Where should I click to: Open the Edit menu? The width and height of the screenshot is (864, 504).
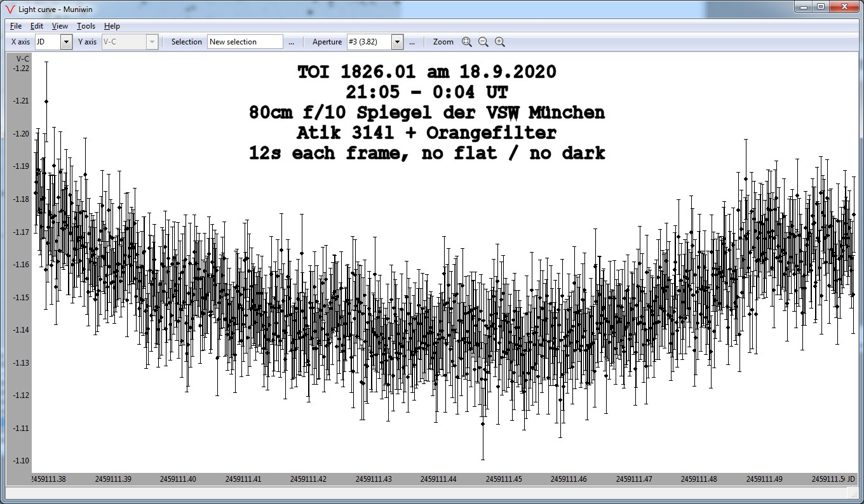pyautogui.click(x=37, y=26)
